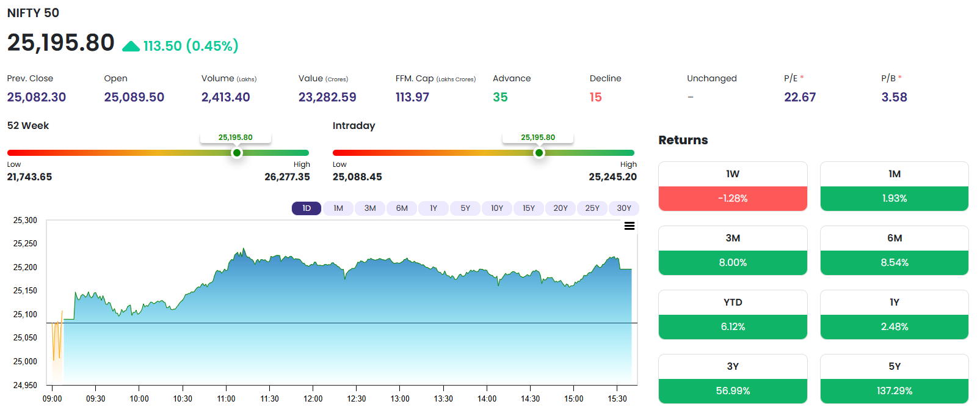The width and height of the screenshot is (980, 415).
Task: Click Prev. Close value 25,082.30
Action: pyautogui.click(x=37, y=97)
